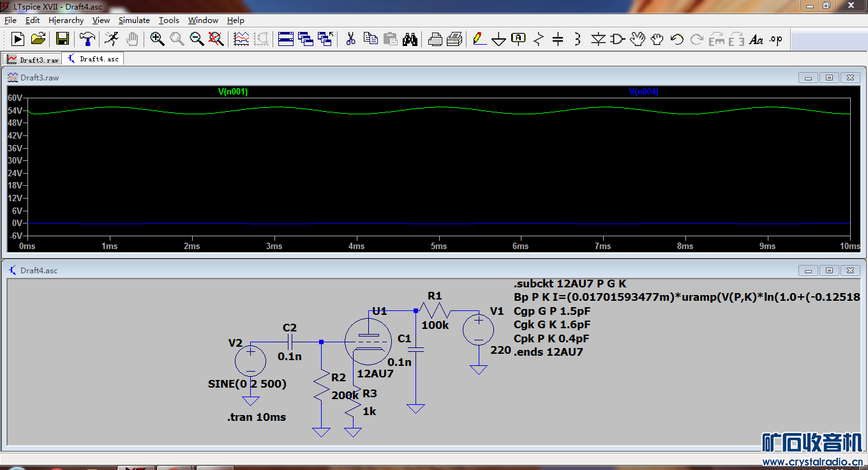Viewport: 868px width, 470px height.
Task: Expand the Window menu
Action: (203, 20)
